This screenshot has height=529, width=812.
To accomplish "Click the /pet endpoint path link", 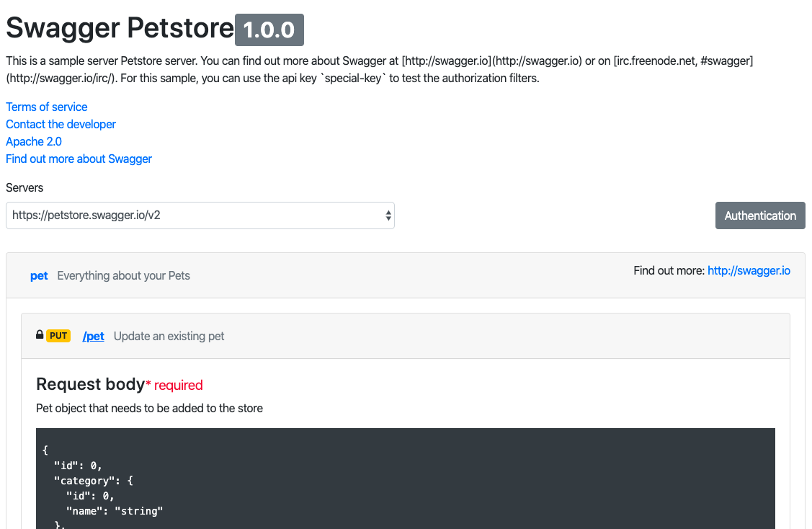I will pos(93,337).
